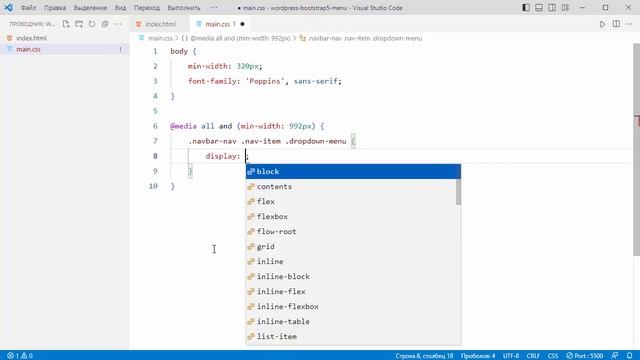Open the Выделение menu
640x360 pixels.
tap(90, 8)
